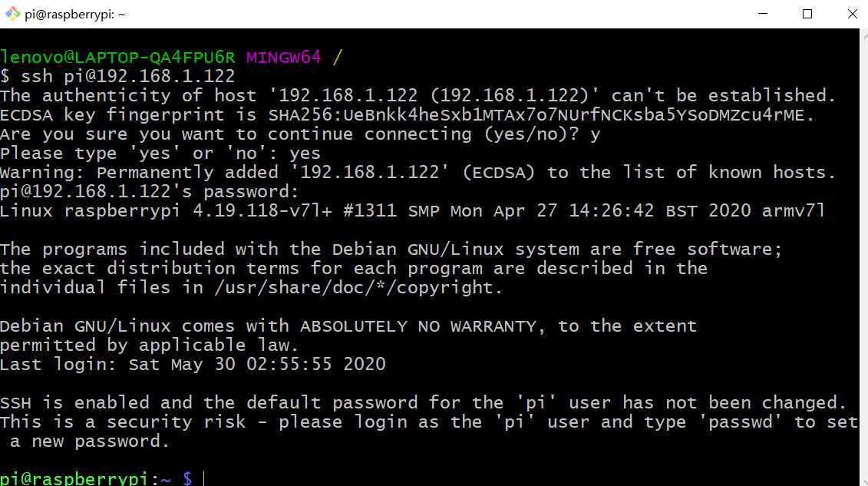Click the window title pi@raspberrypi: ~
The width and height of the screenshot is (868, 486).
tap(75, 15)
